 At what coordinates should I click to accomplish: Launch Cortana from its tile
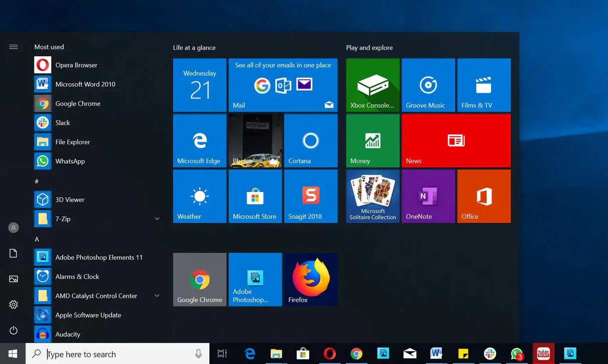(311, 140)
